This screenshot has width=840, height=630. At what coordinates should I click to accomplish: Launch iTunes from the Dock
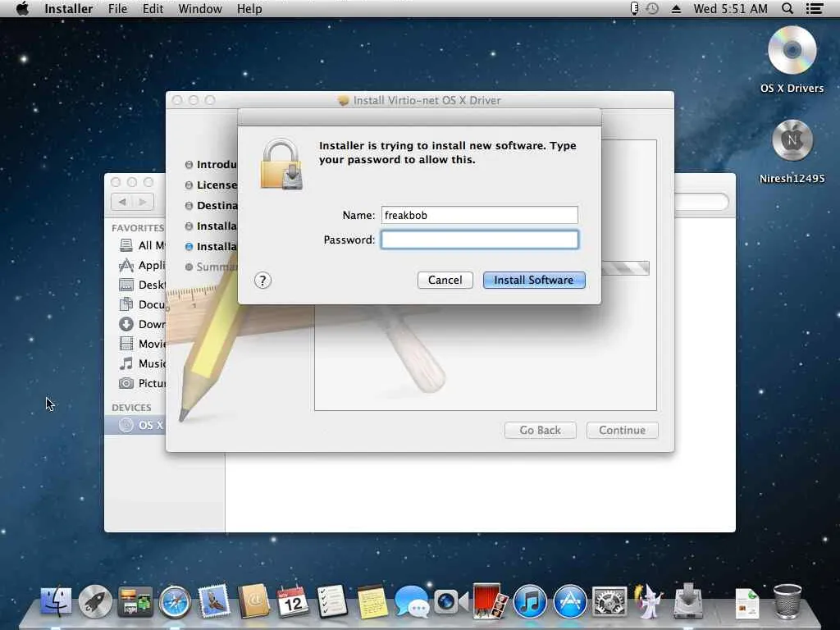[x=530, y=601]
